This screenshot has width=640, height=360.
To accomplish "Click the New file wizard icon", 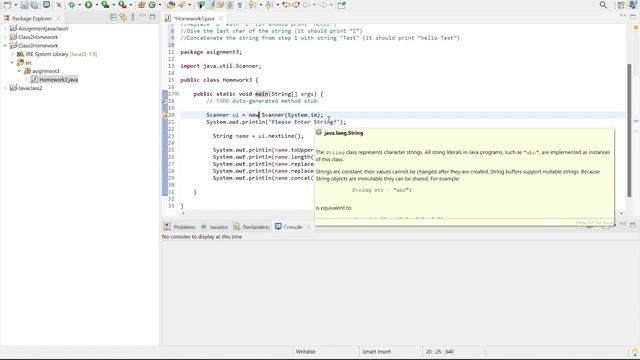I will pyautogui.click(x=7, y=5).
